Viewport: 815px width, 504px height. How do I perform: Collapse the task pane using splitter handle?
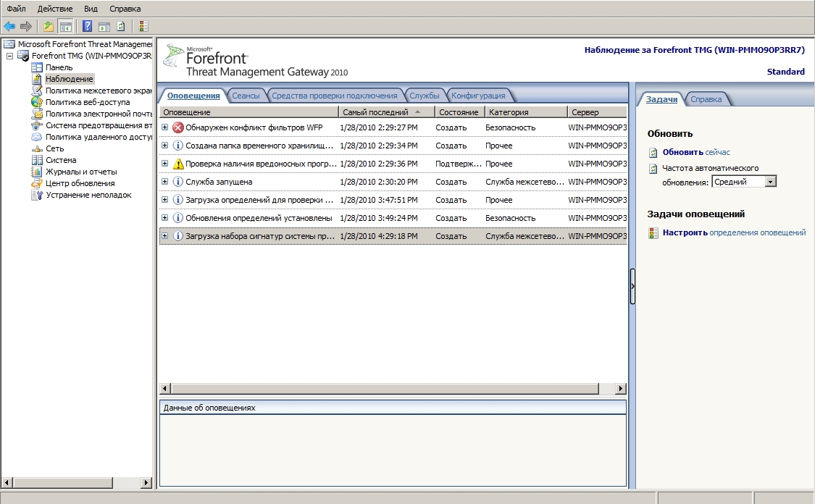click(x=632, y=286)
